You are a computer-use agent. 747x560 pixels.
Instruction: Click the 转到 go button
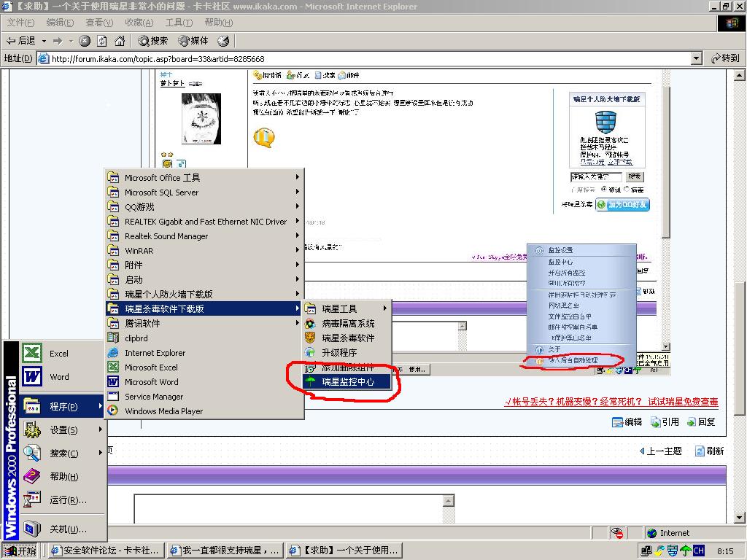[726, 58]
